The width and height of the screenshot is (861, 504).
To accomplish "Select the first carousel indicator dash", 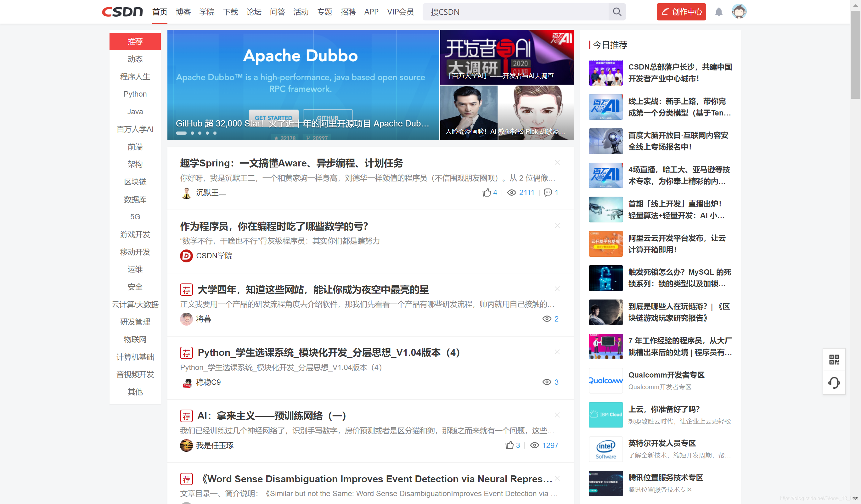I will pyautogui.click(x=181, y=133).
